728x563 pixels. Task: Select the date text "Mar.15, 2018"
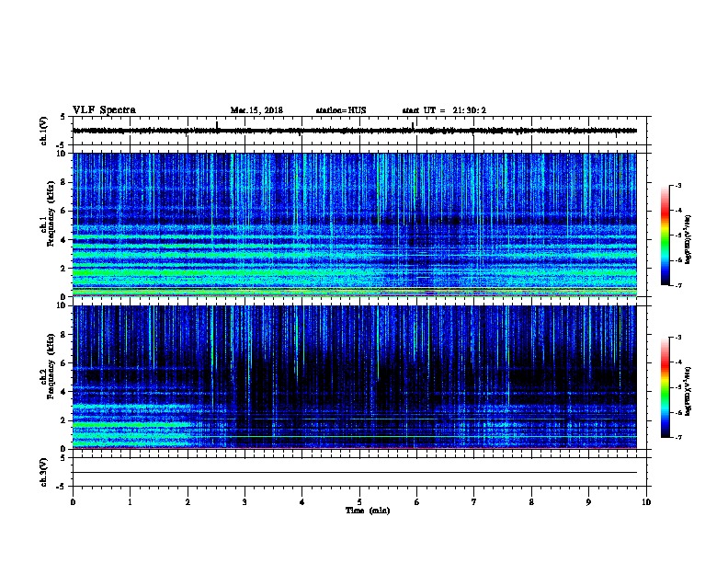coord(256,110)
